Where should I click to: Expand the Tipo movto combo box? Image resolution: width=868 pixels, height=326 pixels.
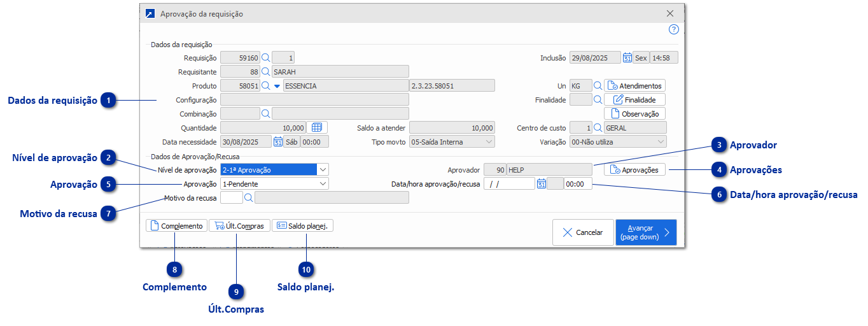(488, 142)
